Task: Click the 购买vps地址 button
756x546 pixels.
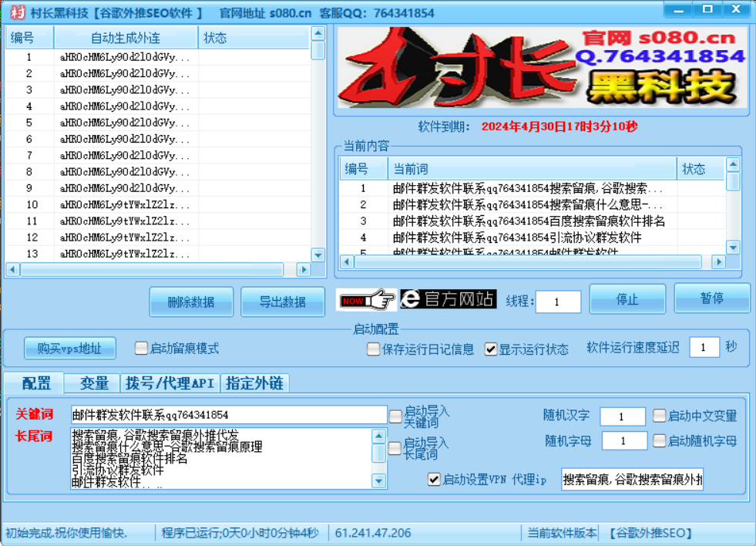Action: [69, 348]
